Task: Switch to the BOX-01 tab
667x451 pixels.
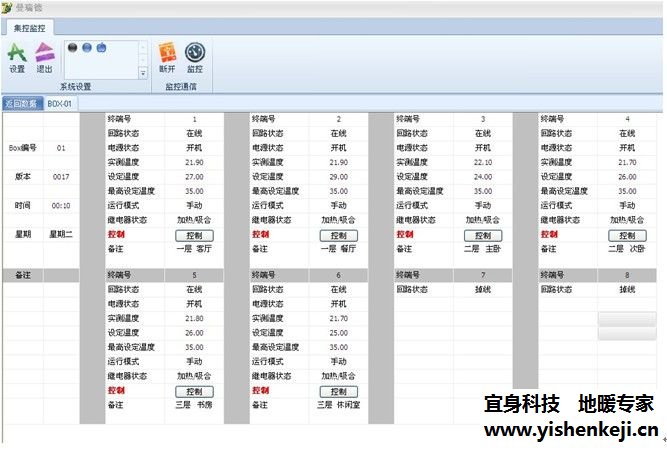Action: tap(60, 103)
